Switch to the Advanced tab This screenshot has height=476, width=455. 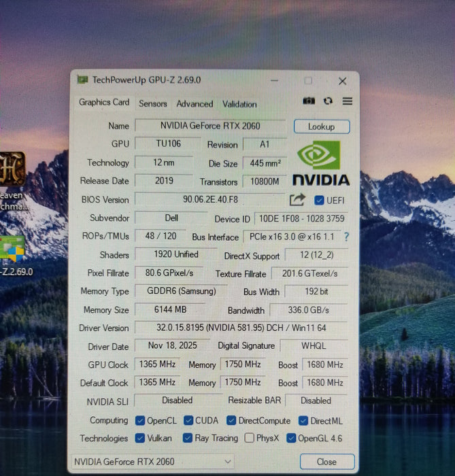click(x=195, y=104)
